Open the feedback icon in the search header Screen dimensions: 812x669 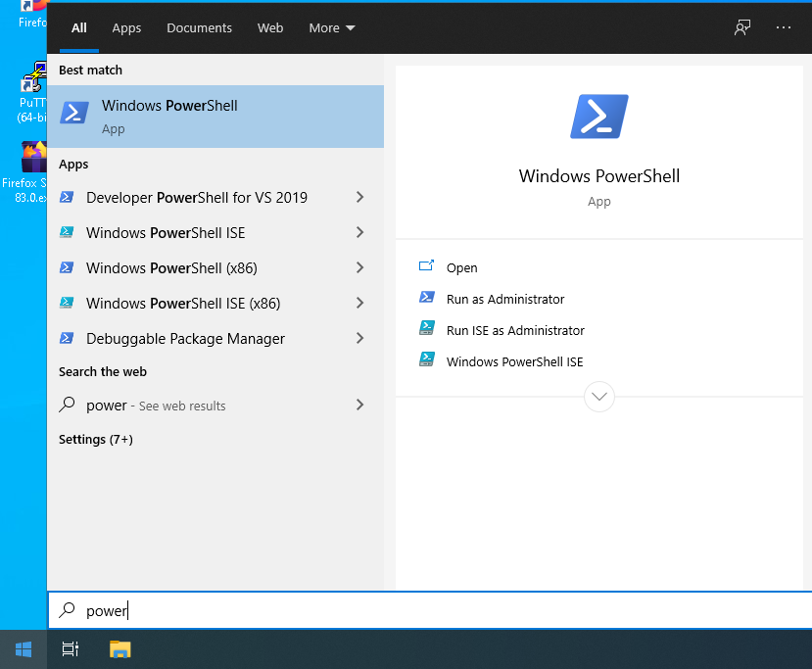pyautogui.click(x=742, y=27)
